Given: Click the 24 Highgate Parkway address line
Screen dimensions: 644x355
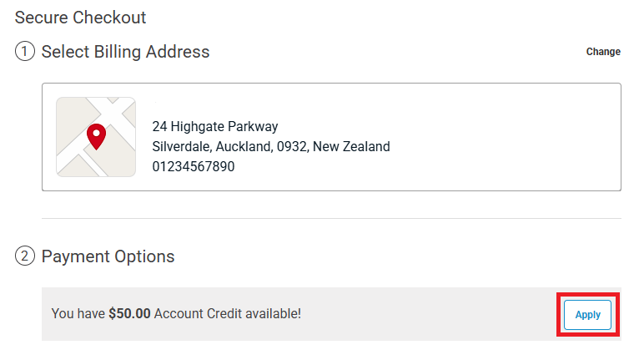Looking at the screenshot, I should coord(214,127).
